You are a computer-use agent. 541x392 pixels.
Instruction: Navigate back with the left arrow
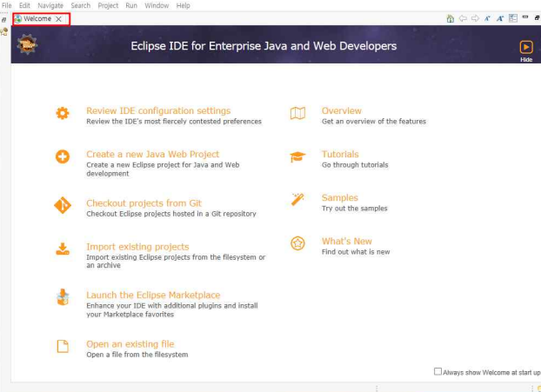coord(463,18)
